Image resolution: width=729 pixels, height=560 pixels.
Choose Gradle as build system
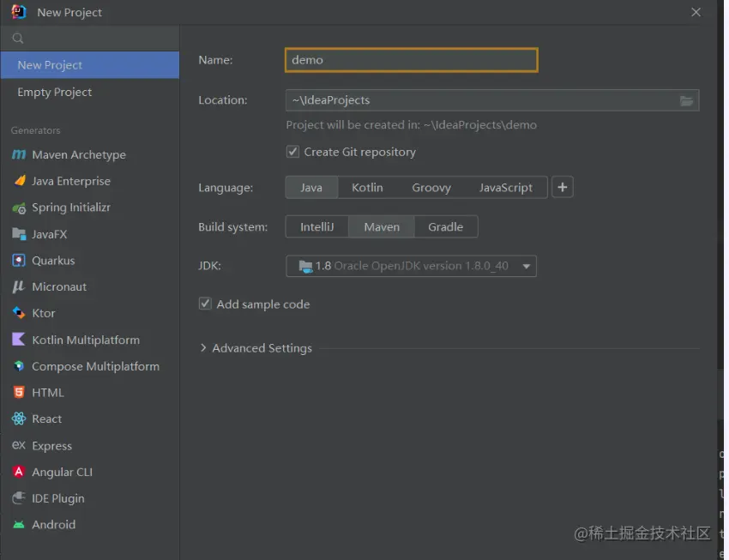point(445,226)
